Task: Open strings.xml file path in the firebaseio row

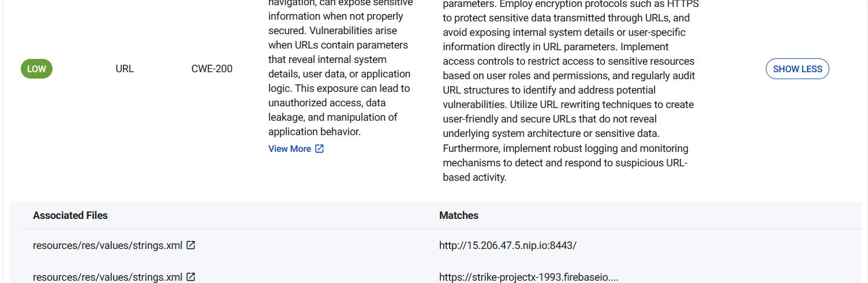Action: pos(107,277)
